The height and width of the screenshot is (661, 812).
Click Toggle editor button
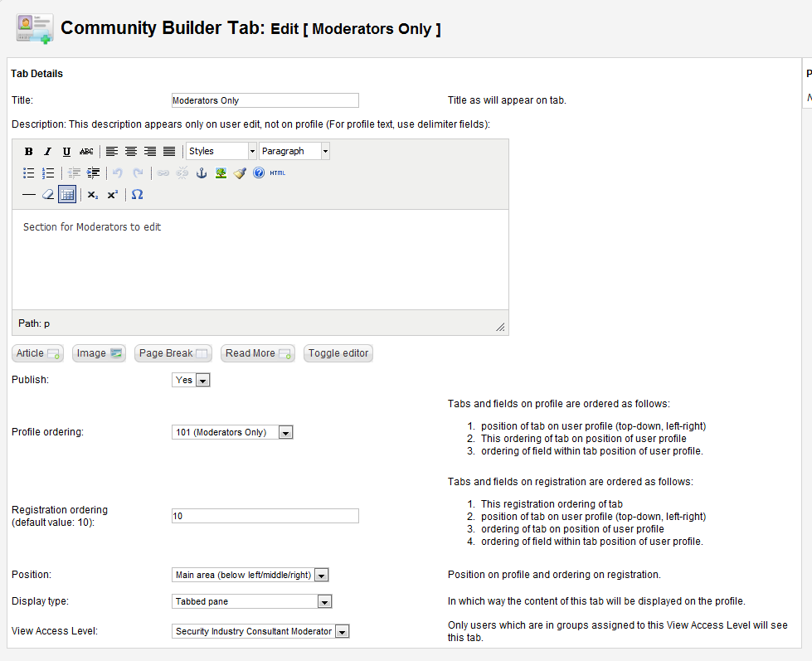click(338, 353)
